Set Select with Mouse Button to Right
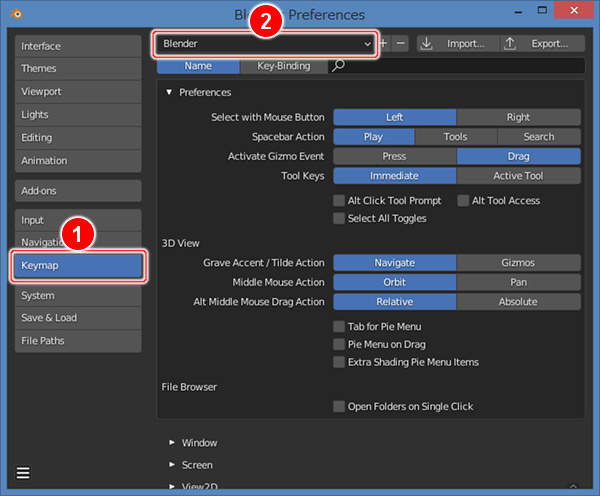The image size is (600, 496). point(518,117)
